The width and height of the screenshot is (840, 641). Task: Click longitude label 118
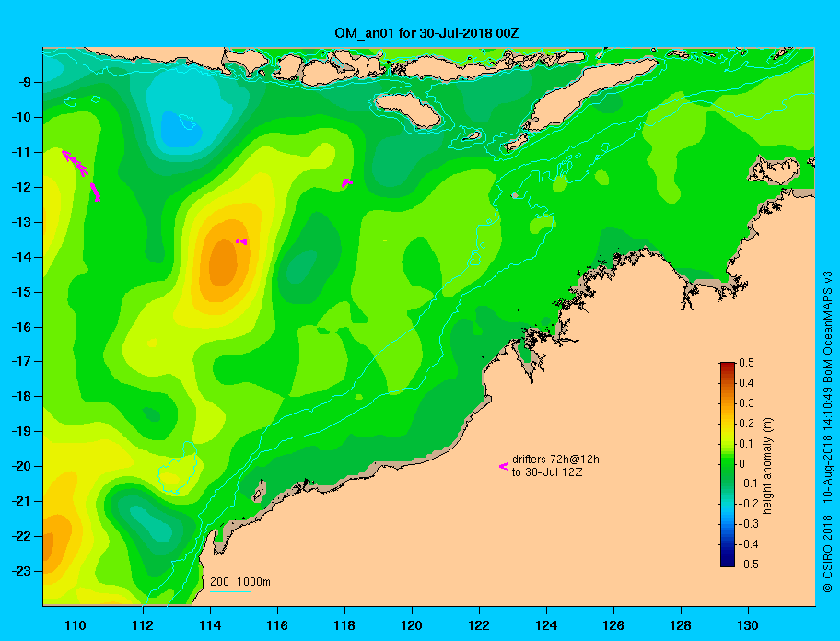[344, 625]
